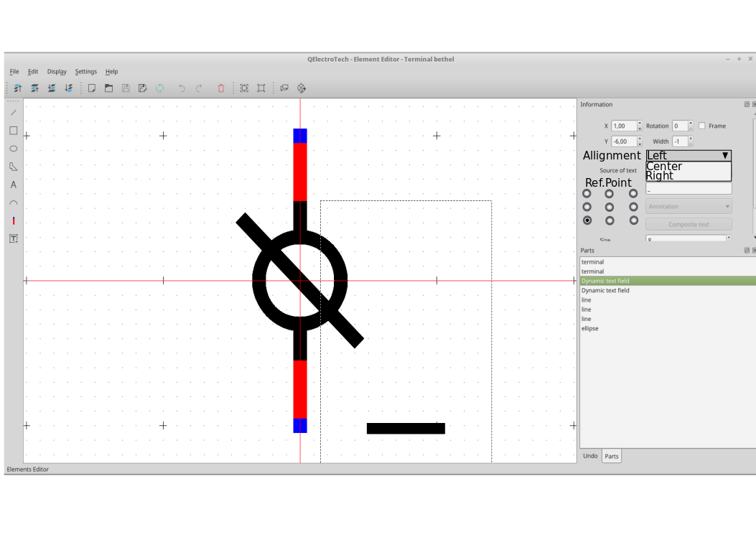Switch to the Undo tab

click(x=590, y=456)
